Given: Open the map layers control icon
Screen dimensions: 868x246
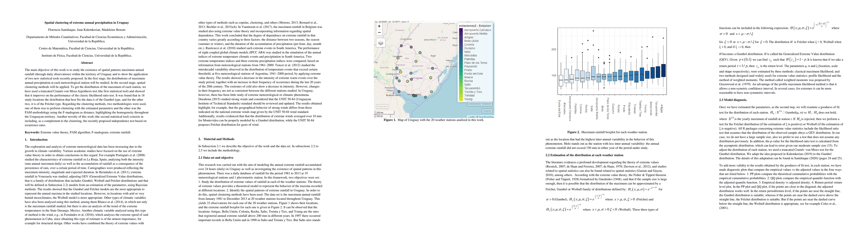Looking at the screenshot, I should pos(380,43).
